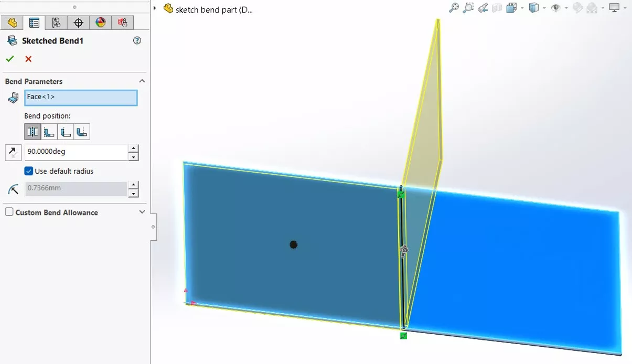The image size is (632, 364).
Task: Cancel Sketched Bend with red X
Action: (28, 59)
